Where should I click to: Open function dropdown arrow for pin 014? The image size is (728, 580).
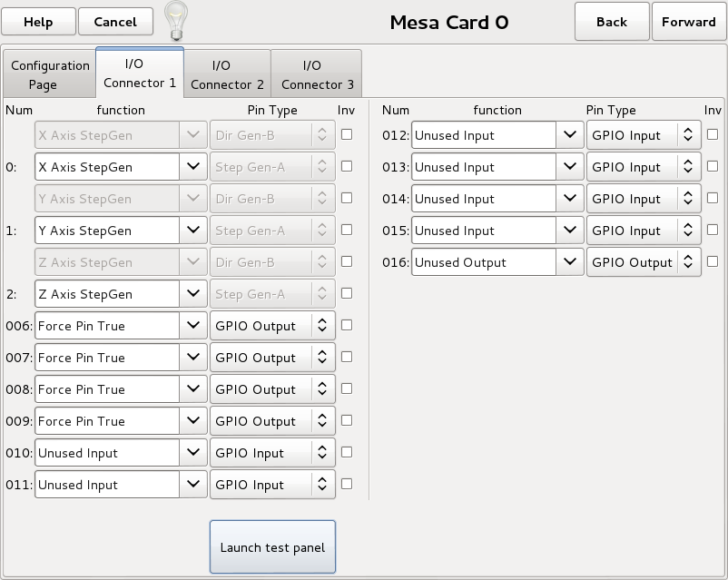point(570,199)
